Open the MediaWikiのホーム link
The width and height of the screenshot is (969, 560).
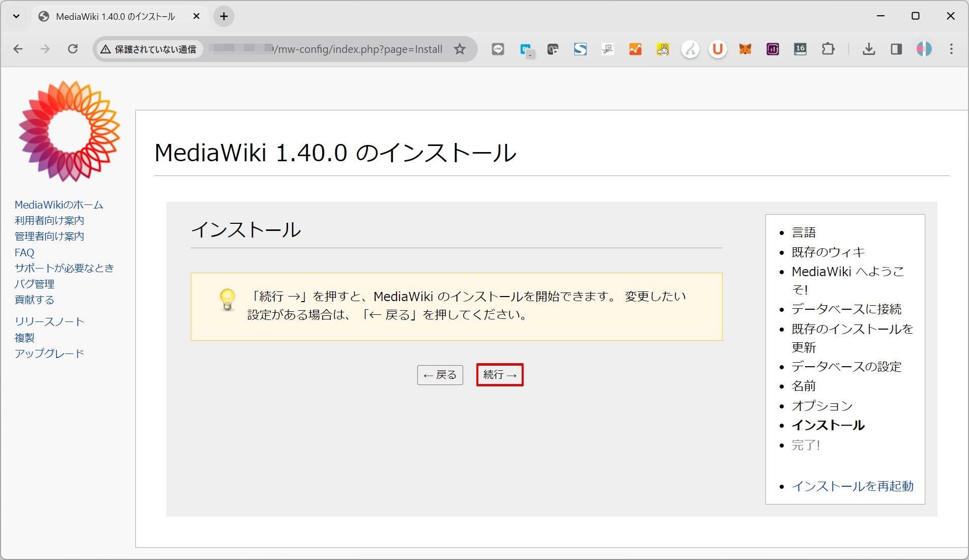[59, 205]
